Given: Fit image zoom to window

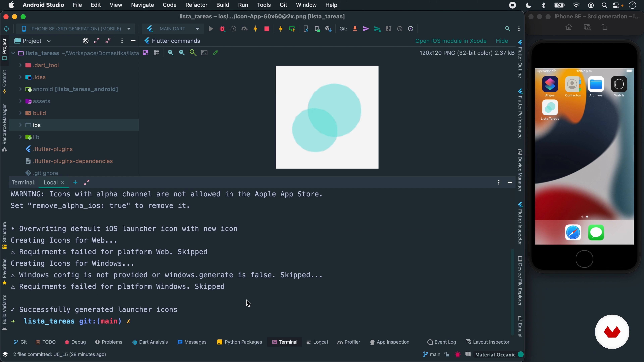Looking at the screenshot, I should [204, 53].
